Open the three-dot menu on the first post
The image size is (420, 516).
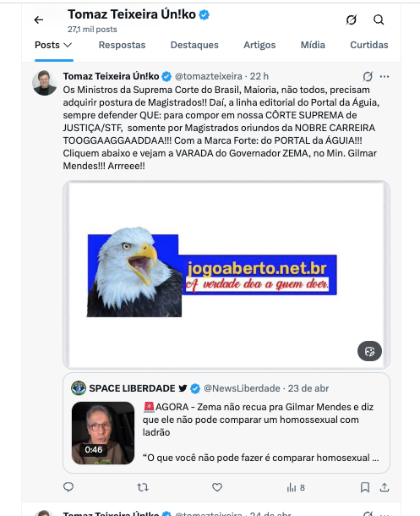(385, 76)
